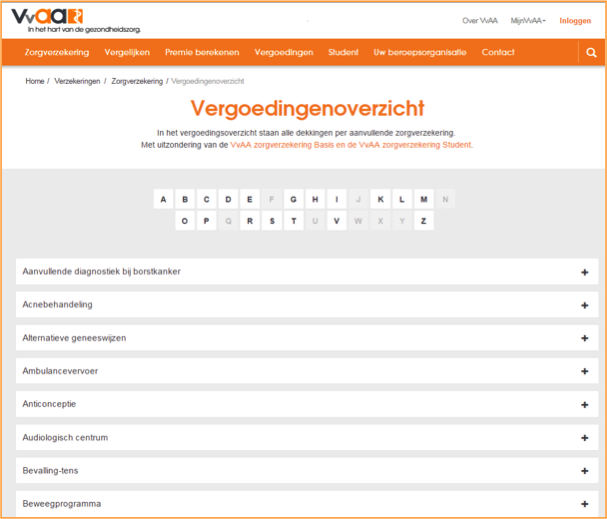Filter by letter T
The height and width of the screenshot is (519, 607).
tap(293, 221)
